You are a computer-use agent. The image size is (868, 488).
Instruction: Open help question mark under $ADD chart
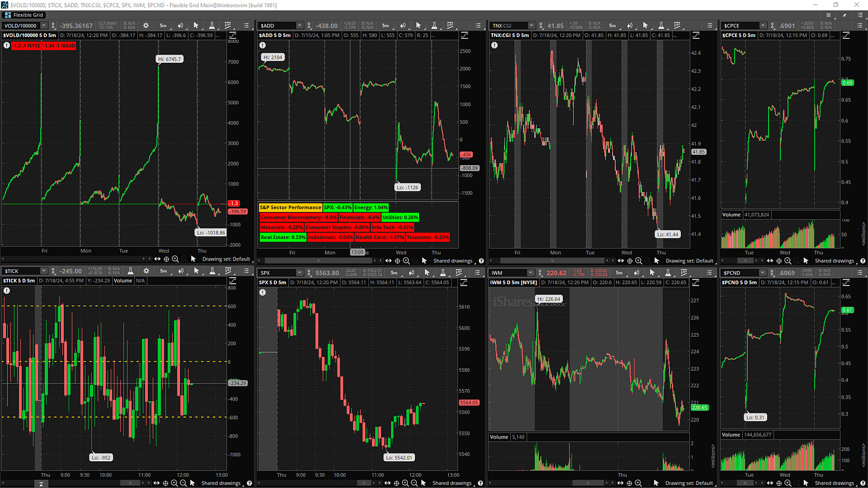(x=480, y=260)
